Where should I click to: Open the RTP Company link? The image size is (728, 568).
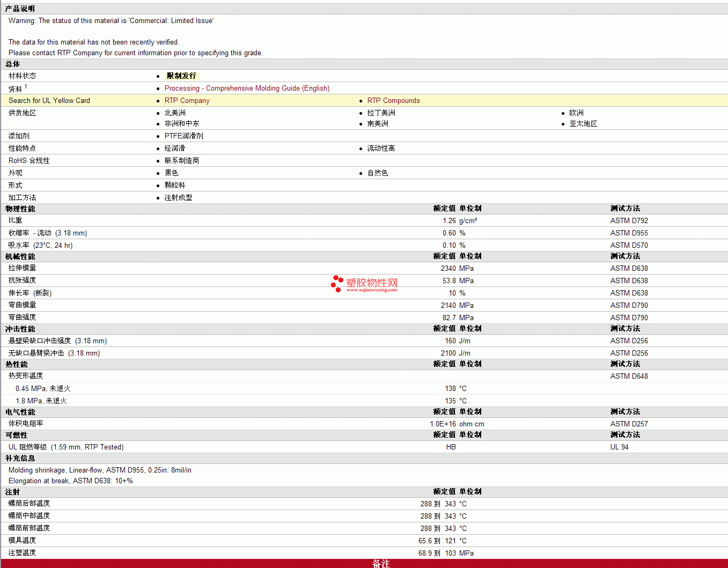point(187,101)
